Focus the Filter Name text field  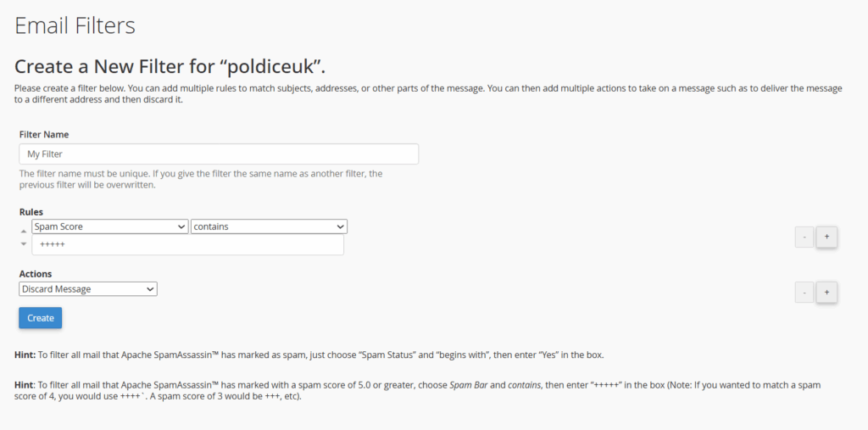pyautogui.click(x=219, y=154)
